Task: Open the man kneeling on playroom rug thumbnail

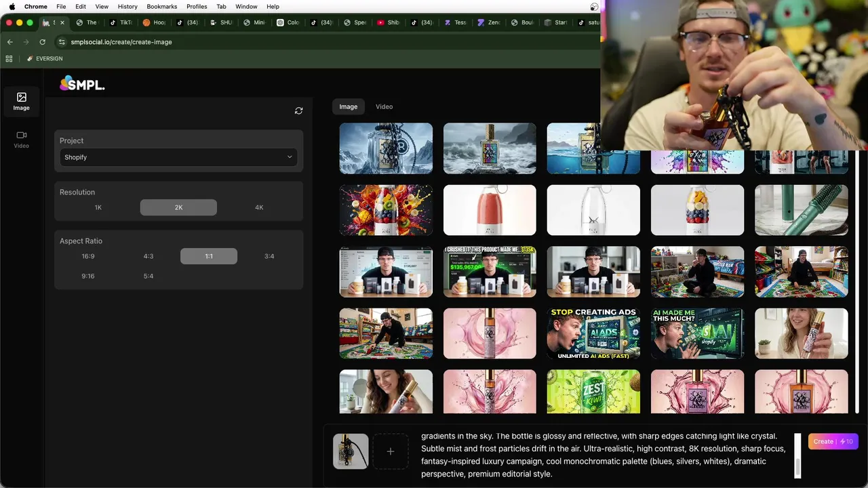Action: tap(386, 333)
